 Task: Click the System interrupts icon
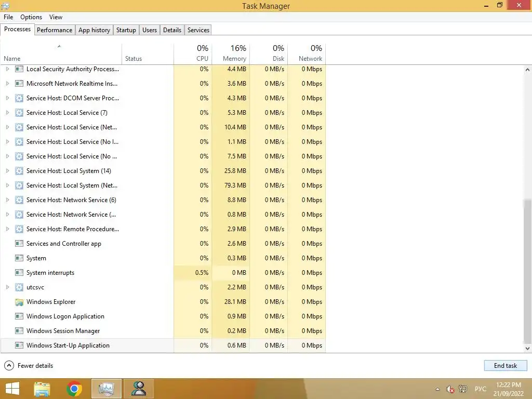coord(19,273)
